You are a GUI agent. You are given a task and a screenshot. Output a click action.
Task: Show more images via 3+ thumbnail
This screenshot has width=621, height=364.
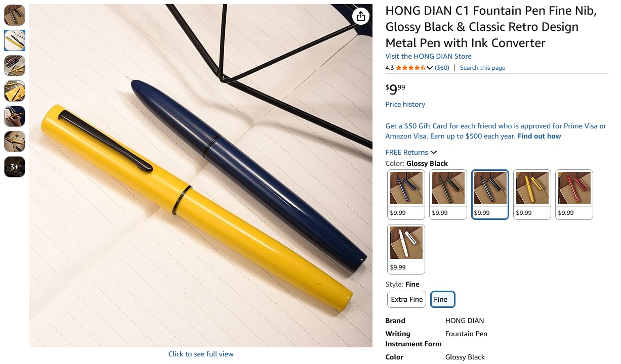[x=15, y=167]
